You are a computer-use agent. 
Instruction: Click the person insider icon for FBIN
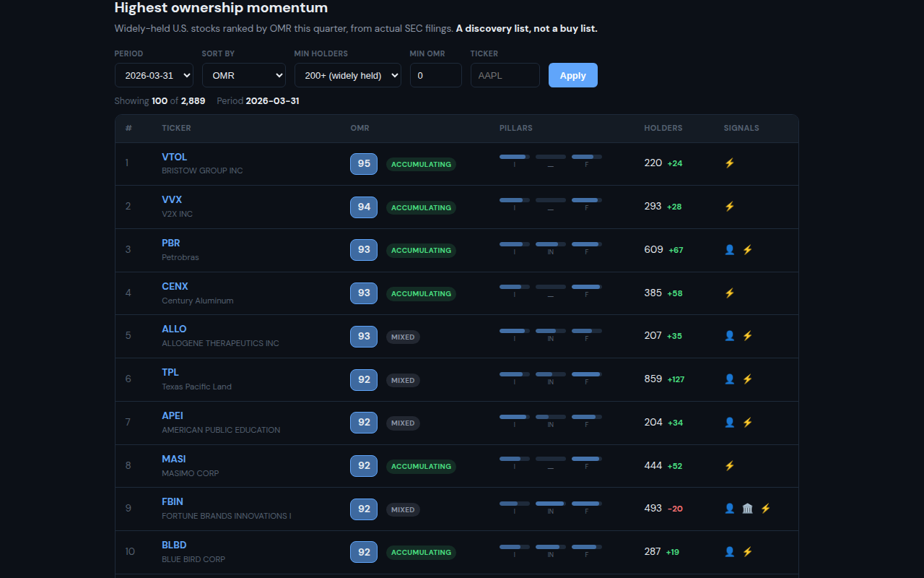729,508
